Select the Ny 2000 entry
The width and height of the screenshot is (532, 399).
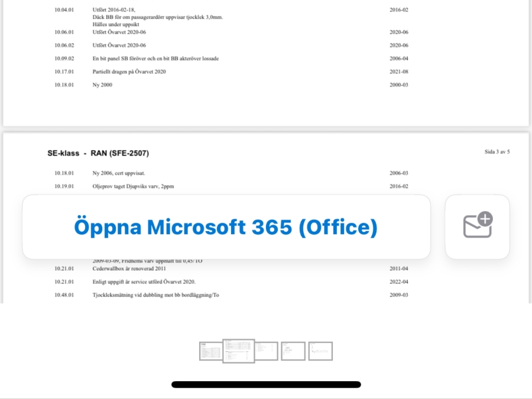pos(102,85)
